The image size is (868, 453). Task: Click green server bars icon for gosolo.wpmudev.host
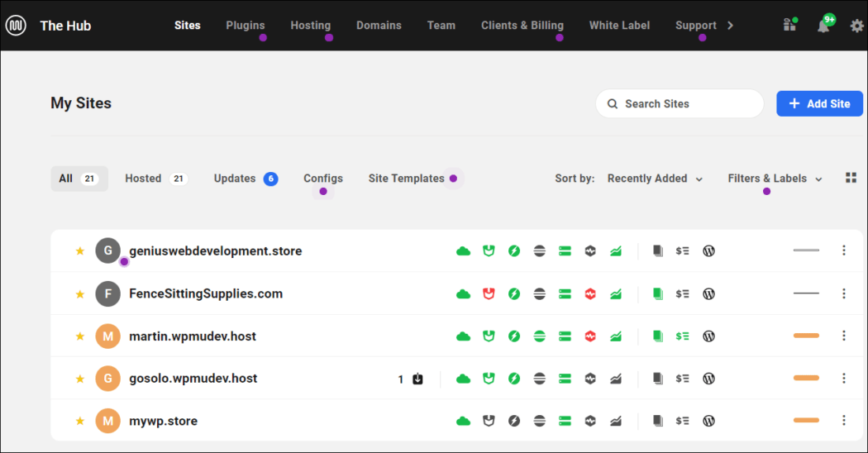[565, 379]
